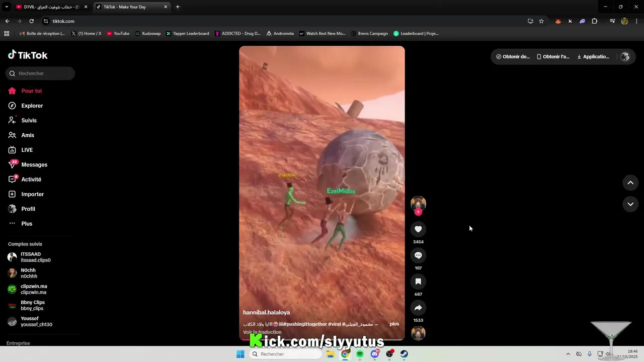
Task: Go back in browser history
Action: pos(7,21)
